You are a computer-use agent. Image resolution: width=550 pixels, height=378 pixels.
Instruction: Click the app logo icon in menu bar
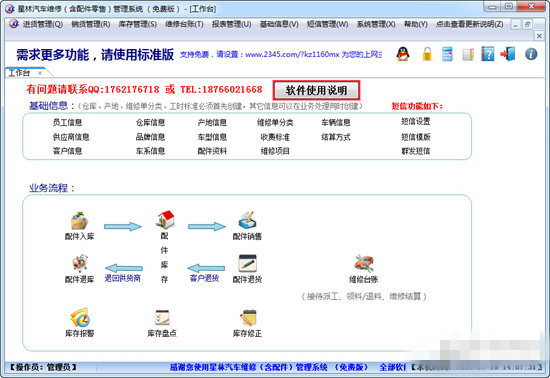(x=14, y=24)
